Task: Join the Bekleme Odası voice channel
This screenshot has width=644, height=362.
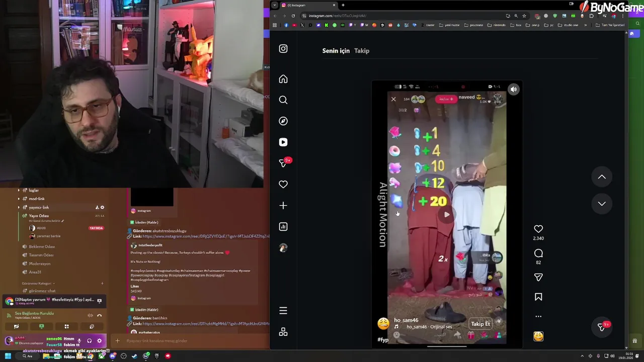Action: (42, 246)
